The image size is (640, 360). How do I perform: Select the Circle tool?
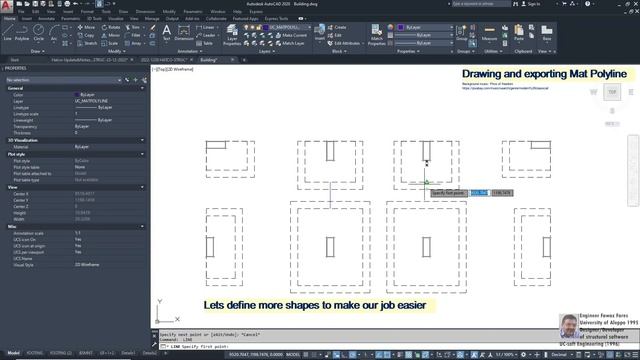(38, 32)
